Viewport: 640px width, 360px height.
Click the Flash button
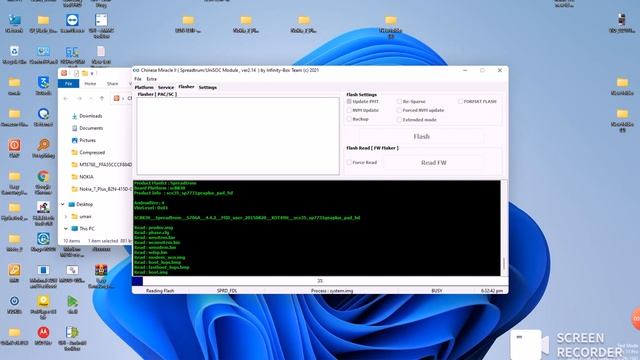pyautogui.click(x=422, y=137)
